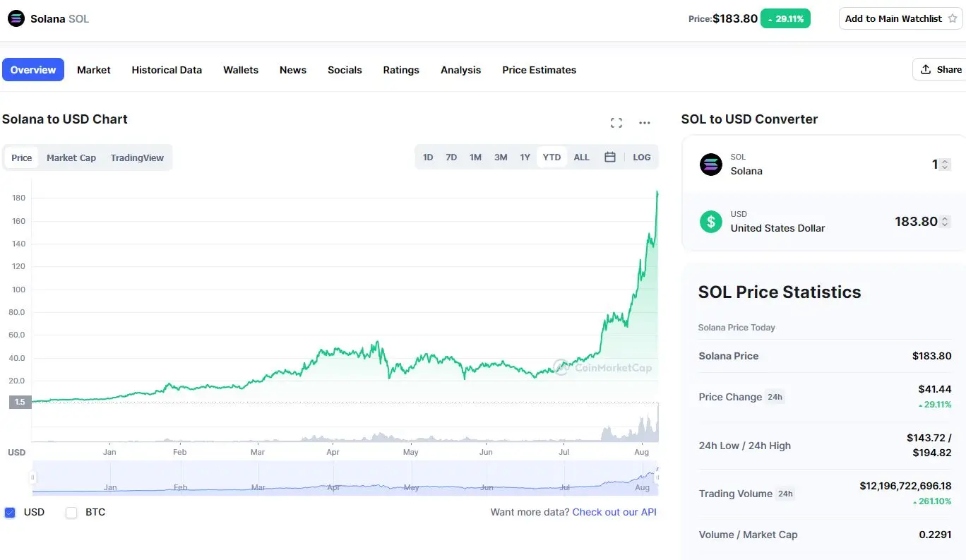
Task: Click the SOL Price Statistics heading
Action: tap(780, 292)
